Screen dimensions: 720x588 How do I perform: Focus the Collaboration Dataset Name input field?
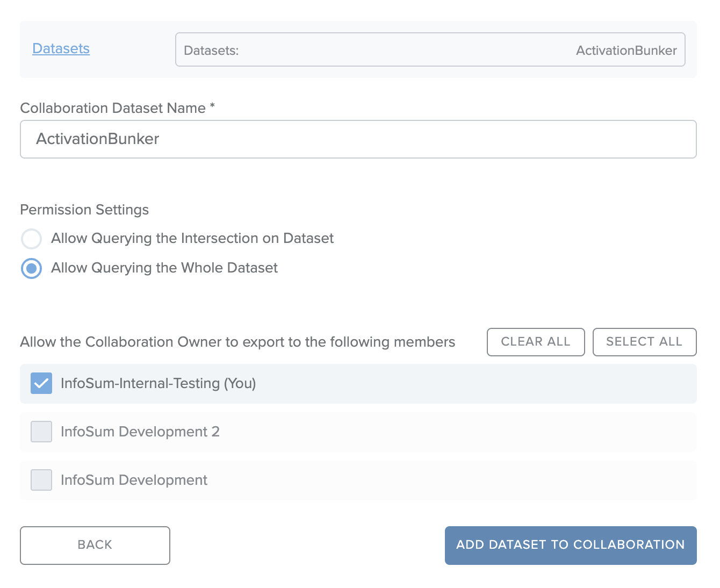[358, 139]
